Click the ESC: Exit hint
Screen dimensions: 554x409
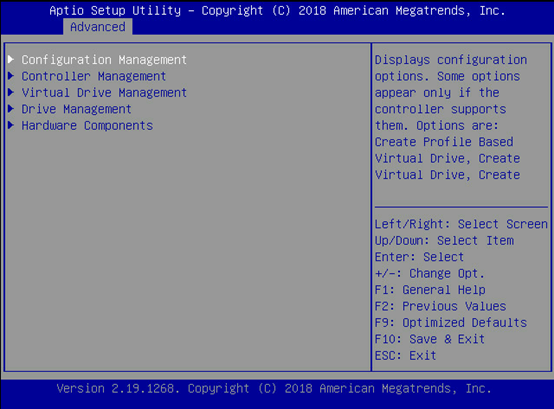(x=406, y=356)
